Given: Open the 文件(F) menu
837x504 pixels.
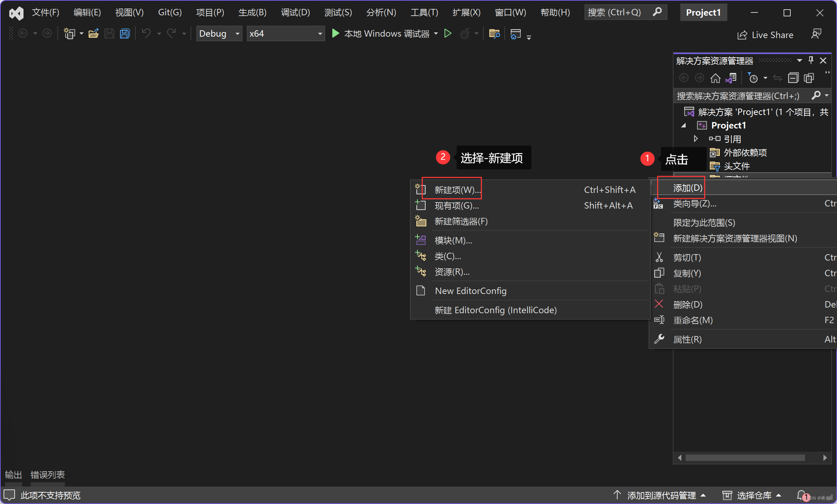Looking at the screenshot, I should point(46,12).
